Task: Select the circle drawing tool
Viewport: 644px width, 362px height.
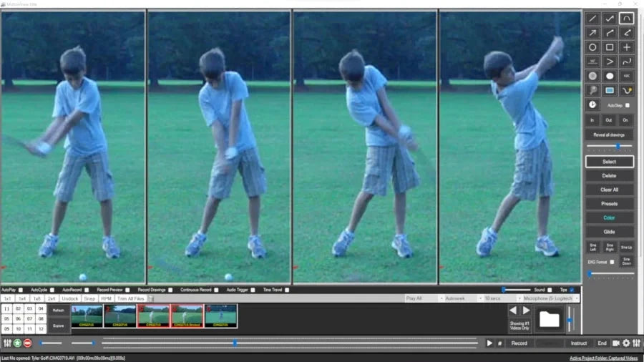Action: (x=592, y=47)
